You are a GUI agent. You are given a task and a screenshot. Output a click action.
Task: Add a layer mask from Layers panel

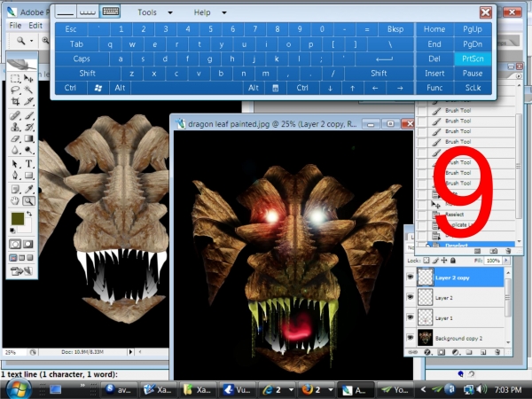click(441, 352)
